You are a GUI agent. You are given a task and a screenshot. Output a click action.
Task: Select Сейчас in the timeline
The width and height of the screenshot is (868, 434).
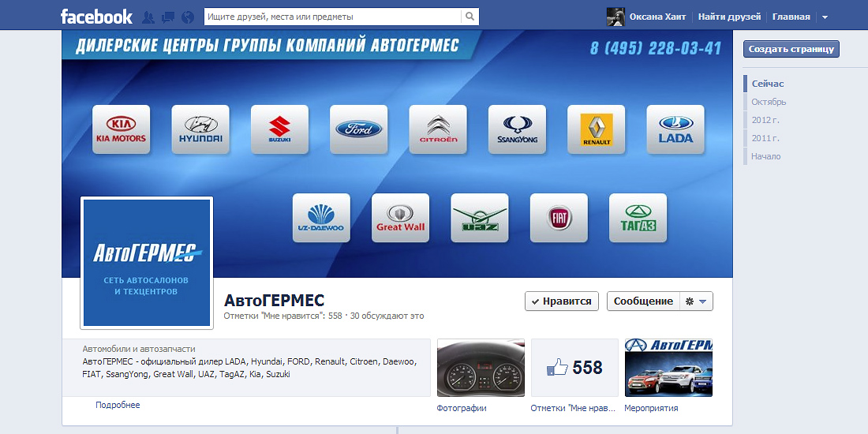pos(767,84)
